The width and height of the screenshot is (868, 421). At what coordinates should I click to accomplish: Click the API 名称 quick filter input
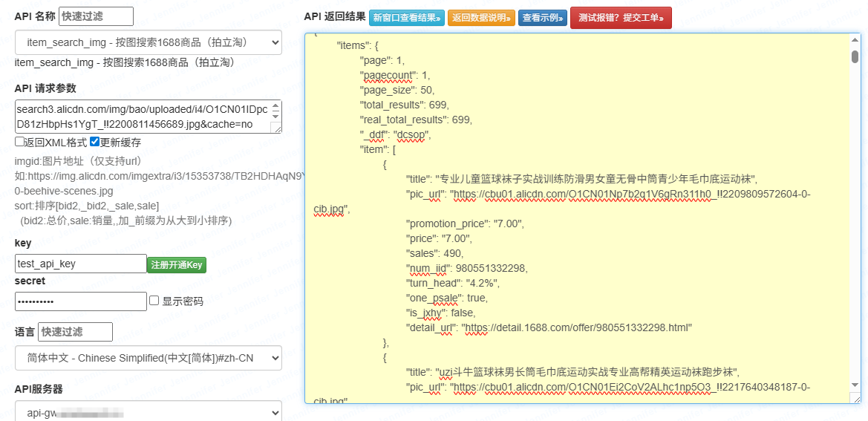tap(96, 16)
